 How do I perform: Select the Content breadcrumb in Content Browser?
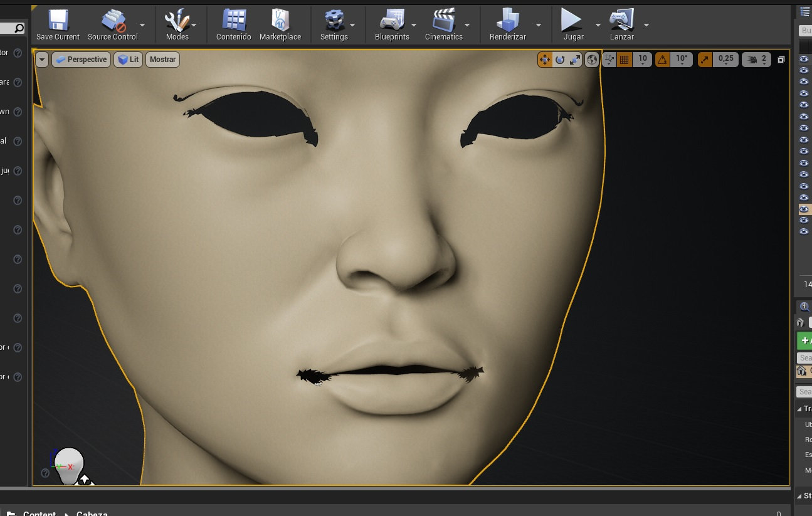[x=40, y=512]
